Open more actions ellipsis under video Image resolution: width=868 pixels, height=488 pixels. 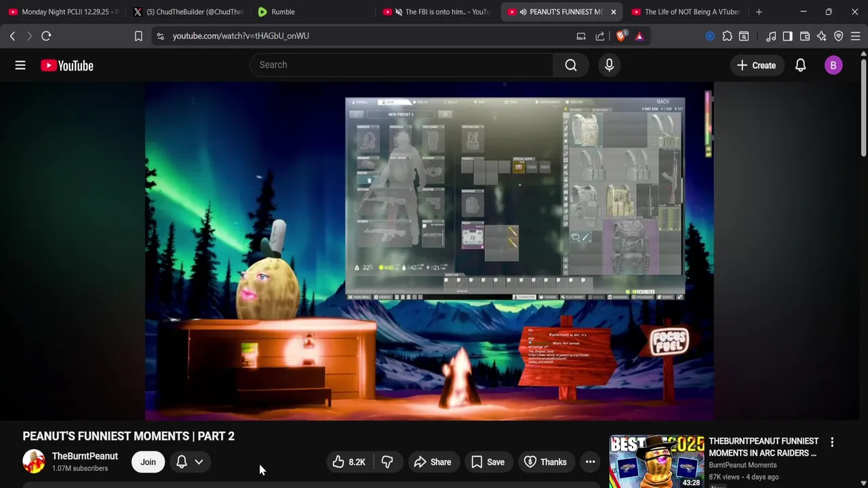click(x=590, y=462)
